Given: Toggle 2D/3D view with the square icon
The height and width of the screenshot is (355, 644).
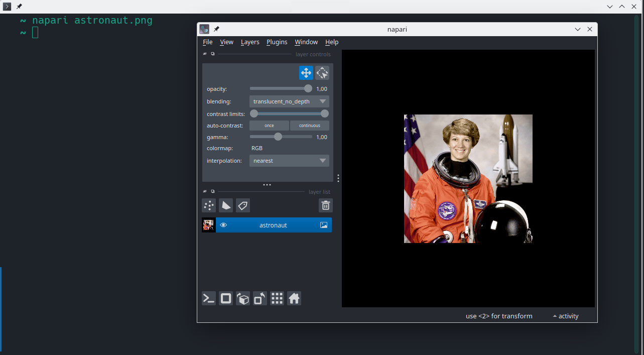Looking at the screenshot, I should [226, 298].
